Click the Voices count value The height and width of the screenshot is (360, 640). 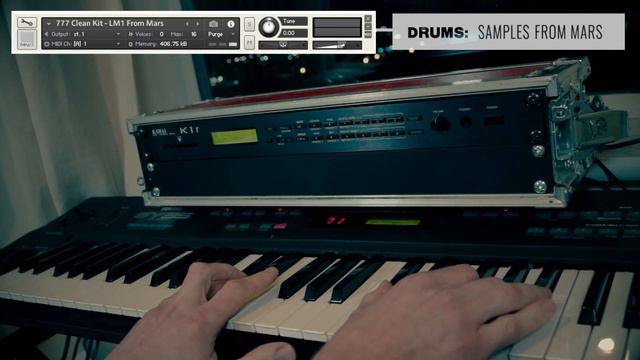click(x=162, y=34)
